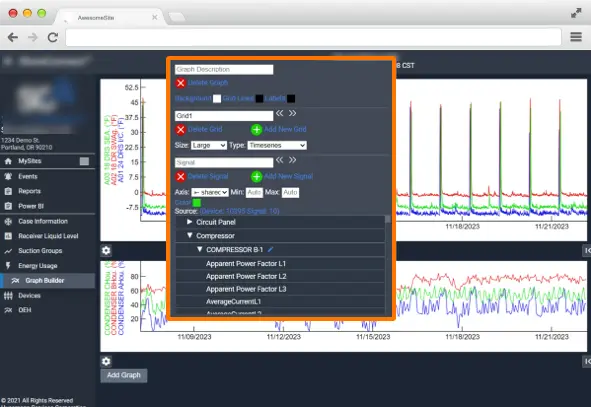The width and height of the screenshot is (591, 407).
Task: Select Apparent Power Factor L2
Action: coord(280,276)
